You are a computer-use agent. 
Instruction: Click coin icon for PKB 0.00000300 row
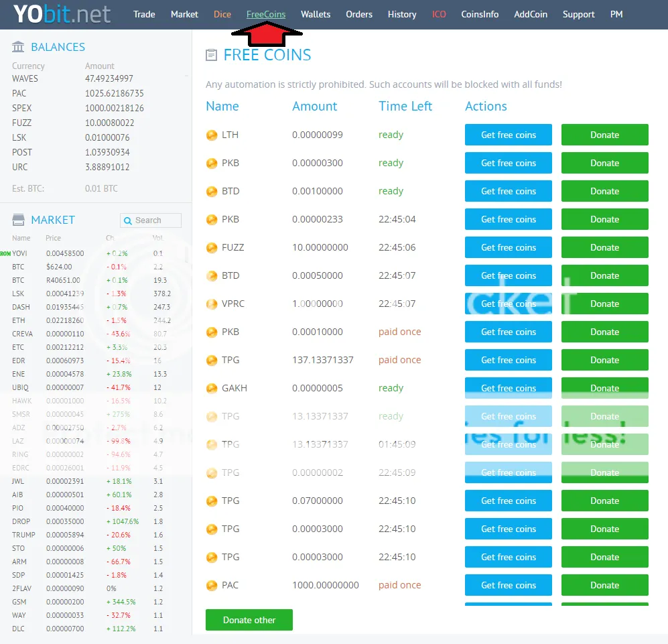click(212, 164)
